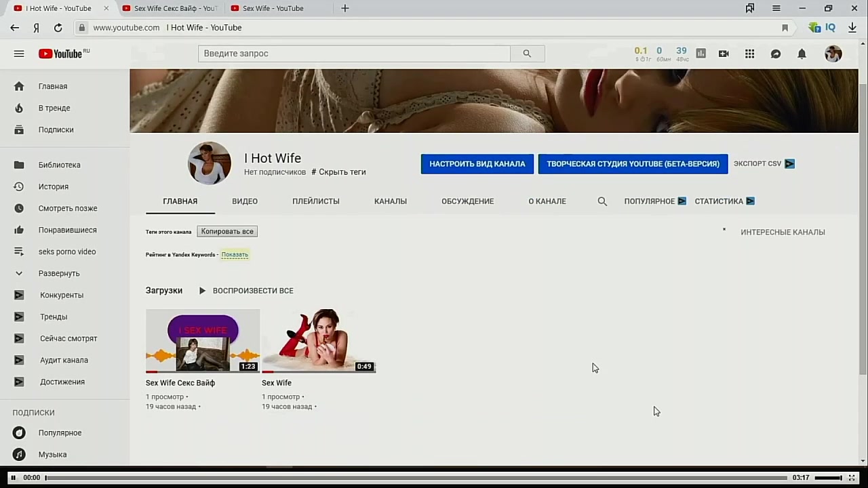Click НАСТРОИТЬ ВИД КАНАЛА button

[477, 164]
